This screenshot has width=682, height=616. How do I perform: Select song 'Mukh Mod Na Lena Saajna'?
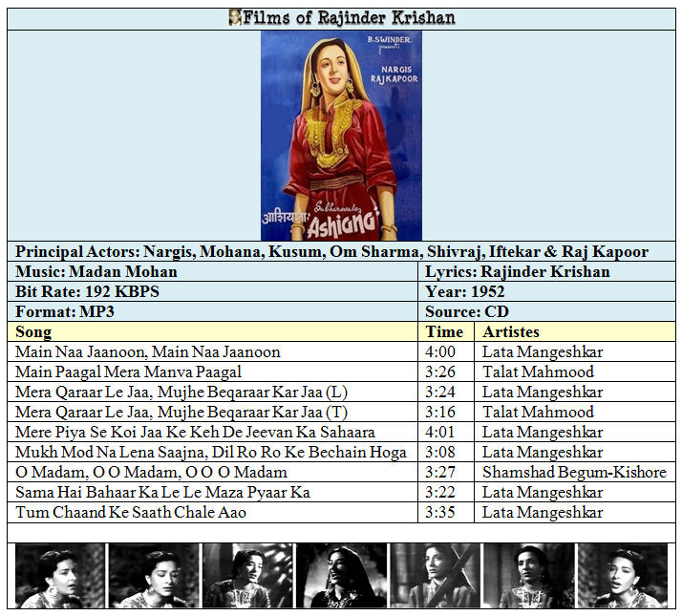[211, 452]
